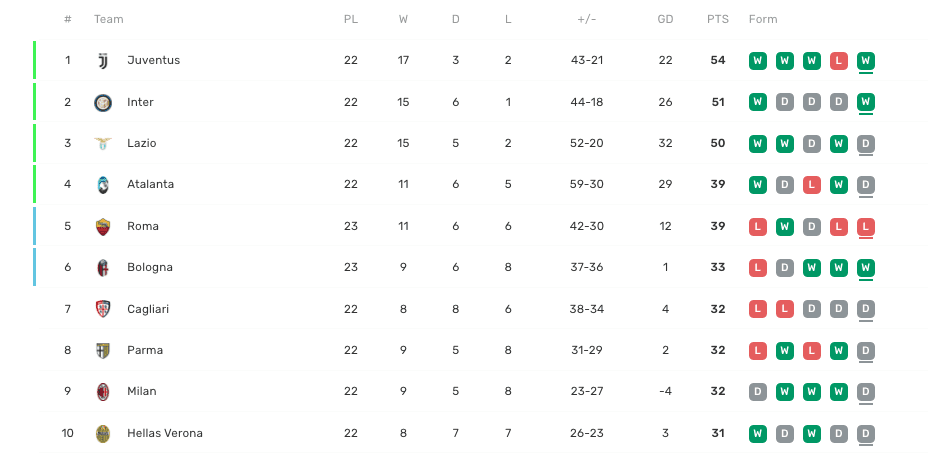Open the Juventus team link
The width and height of the screenshot is (928, 454).
pyautogui.click(x=153, y=60)
